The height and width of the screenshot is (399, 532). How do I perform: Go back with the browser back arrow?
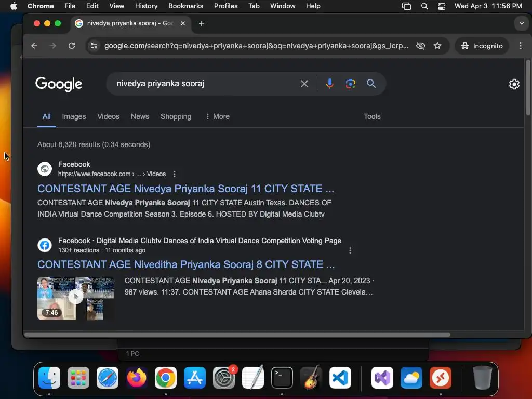pyautogui.click(x=34, y=46)
